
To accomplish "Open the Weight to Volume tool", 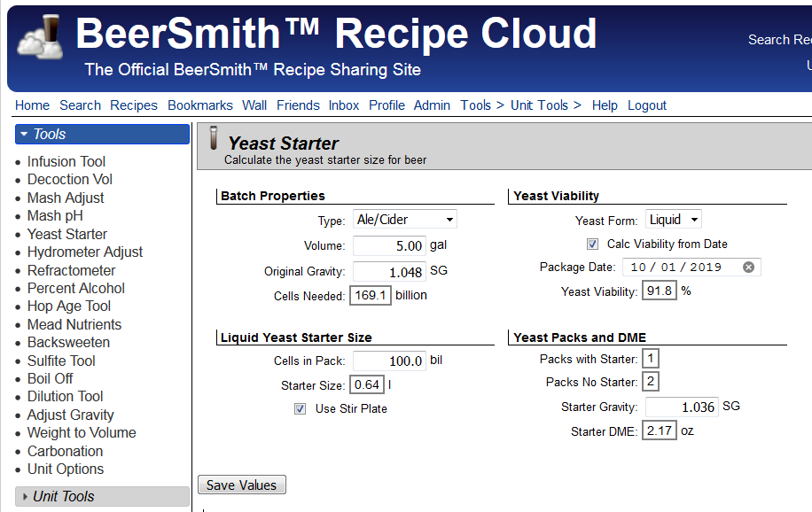I will (x=82, y=432).
